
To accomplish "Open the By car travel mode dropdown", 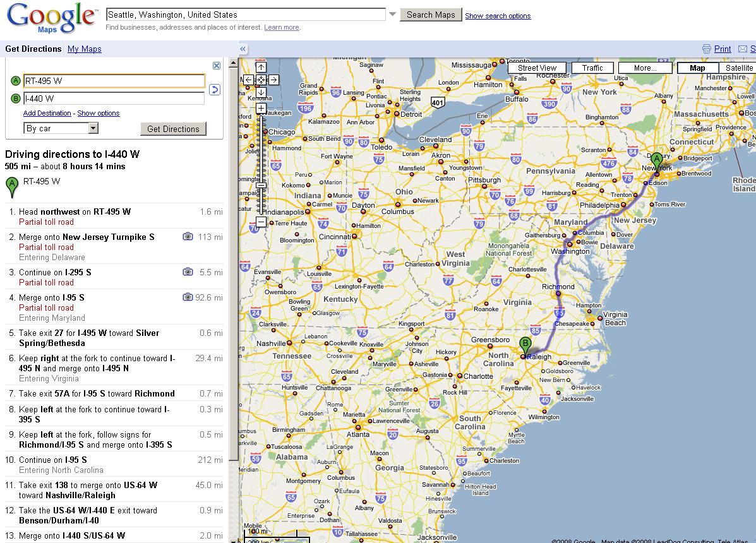I will [x=93, y=128].
